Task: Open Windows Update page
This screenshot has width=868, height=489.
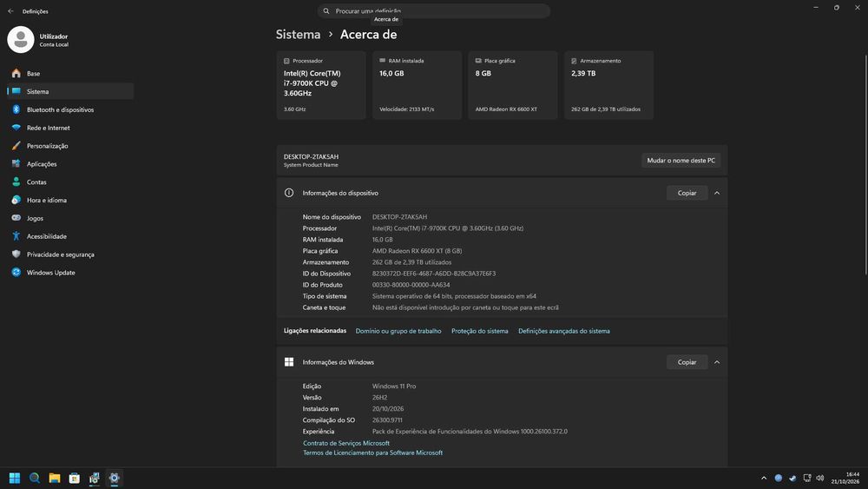Action: tap(69, 273)
